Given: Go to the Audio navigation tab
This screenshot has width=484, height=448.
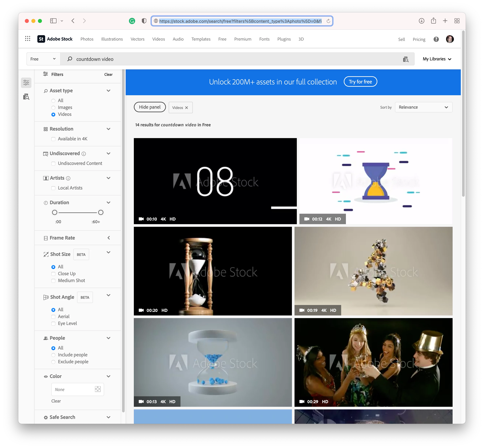Looking at the screenshot, I should [178, 39].
